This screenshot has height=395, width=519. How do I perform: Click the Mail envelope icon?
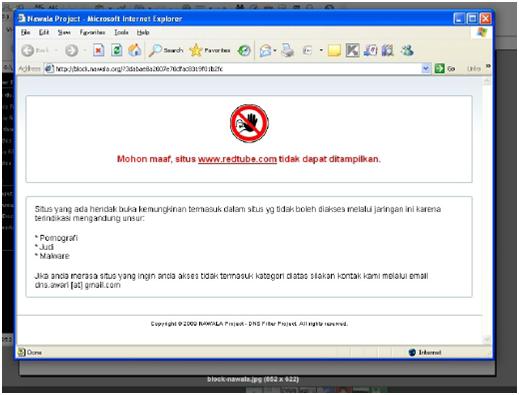266,51
